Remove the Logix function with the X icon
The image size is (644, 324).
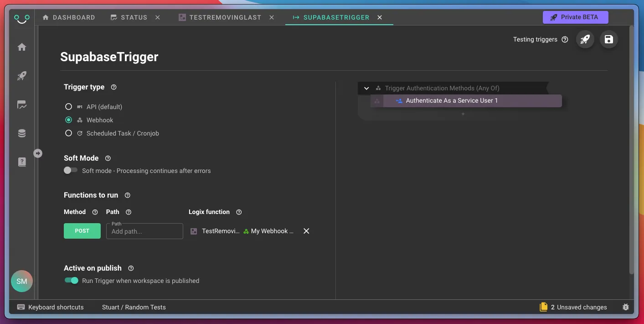tap(306, 231)
